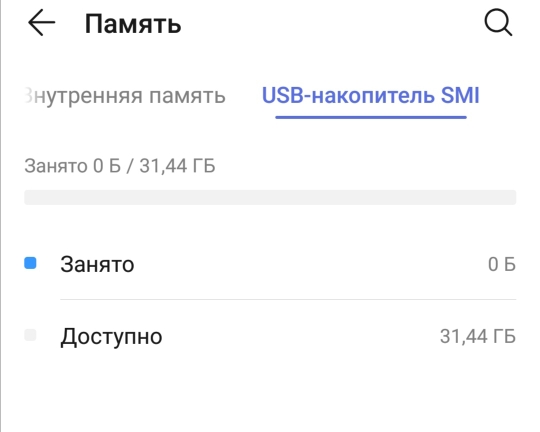Tap 0 Б in the grey summary line
This screenshot has height=432, width=540.
[x=107, y=166]
